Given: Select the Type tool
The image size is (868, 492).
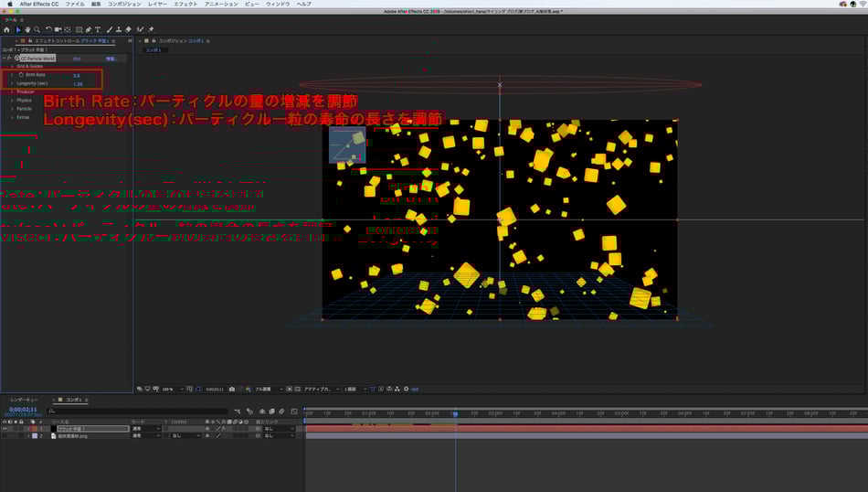Looking at the screenshot, I should click(98, 29).
